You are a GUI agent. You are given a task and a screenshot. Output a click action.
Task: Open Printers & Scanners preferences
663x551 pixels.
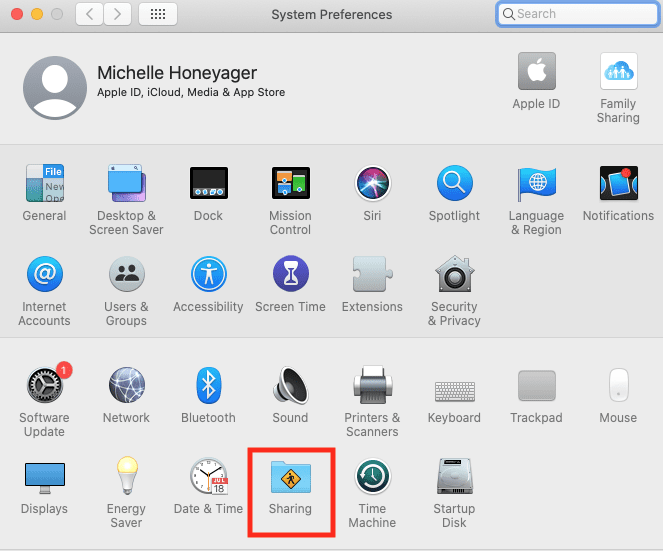click(x=372, y=386)
